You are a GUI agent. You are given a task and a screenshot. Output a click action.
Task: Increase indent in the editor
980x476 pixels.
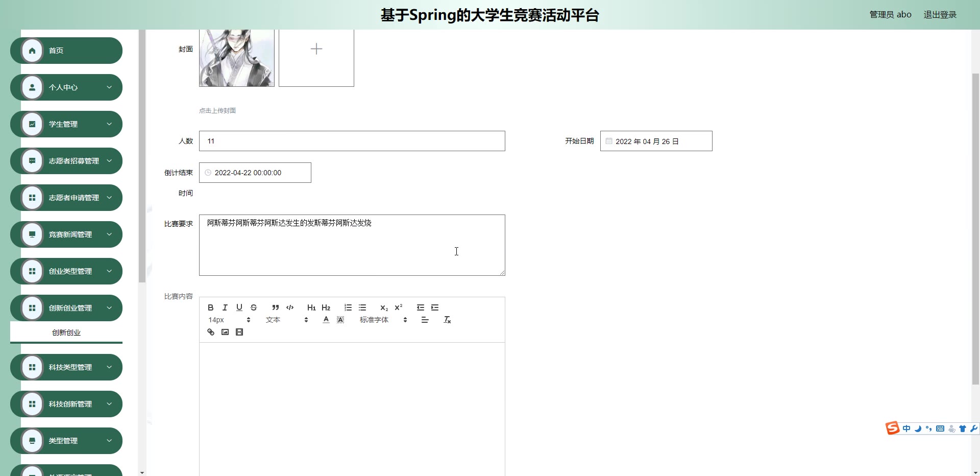(x=435, y=307)
